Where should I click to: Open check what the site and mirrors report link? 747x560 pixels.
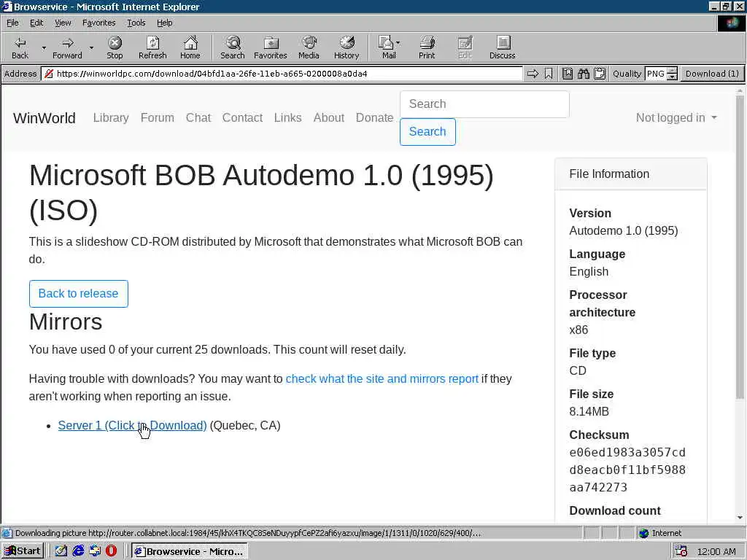(382, 379)
